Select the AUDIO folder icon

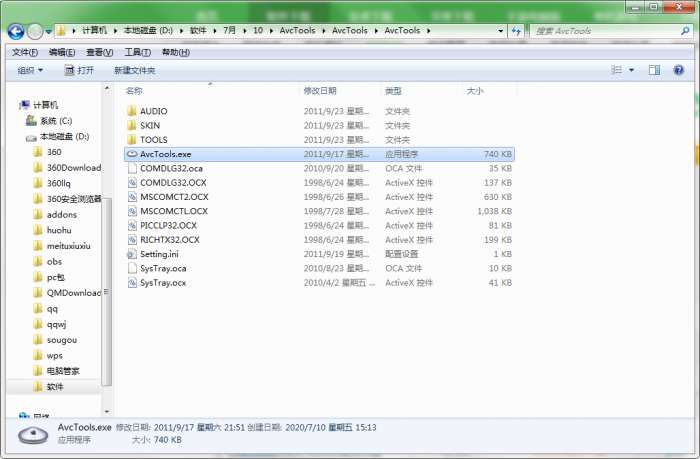click(132, 111)
